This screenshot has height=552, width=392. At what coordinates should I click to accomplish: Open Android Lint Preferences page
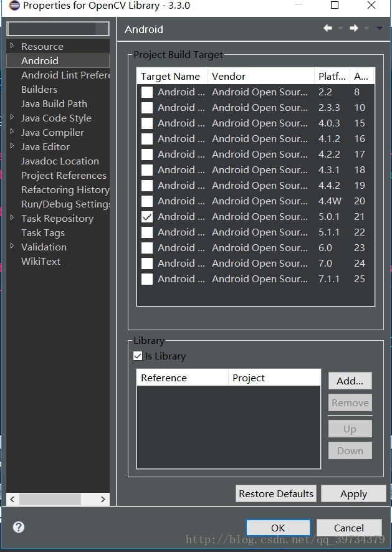[x=65, y=75]
